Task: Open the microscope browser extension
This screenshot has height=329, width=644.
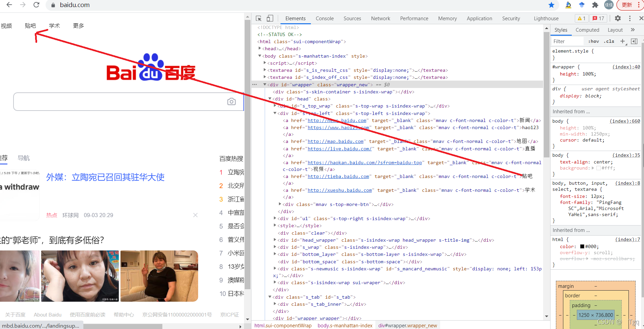Action: coord(568,5)
